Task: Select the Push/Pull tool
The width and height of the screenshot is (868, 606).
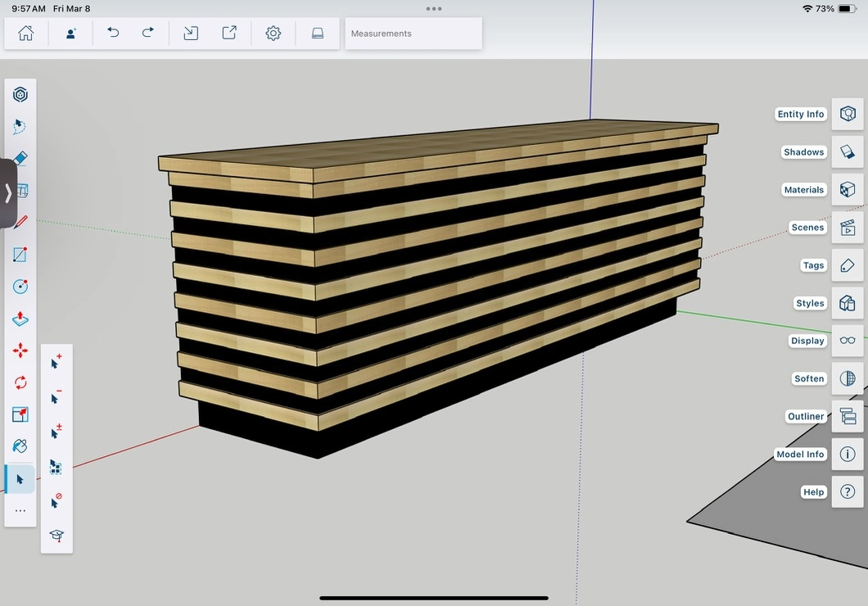Action: coord(20,319)
